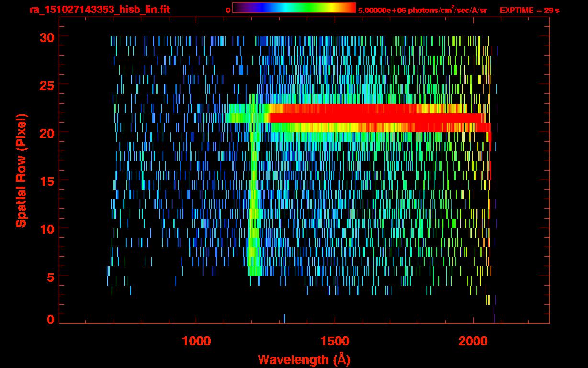
Task: Click the 5.00000e+06 photons/cm²/sec/A/sr label
Action: (422, 10)
